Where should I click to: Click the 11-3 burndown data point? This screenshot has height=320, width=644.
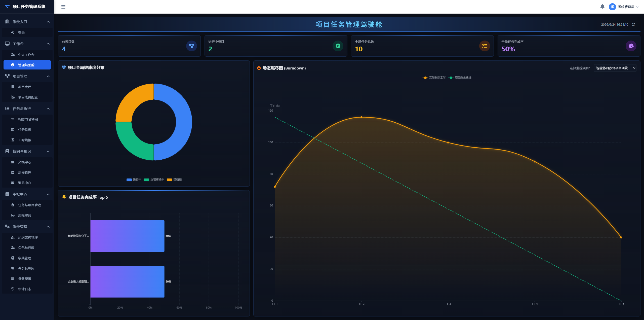point(448,143)
